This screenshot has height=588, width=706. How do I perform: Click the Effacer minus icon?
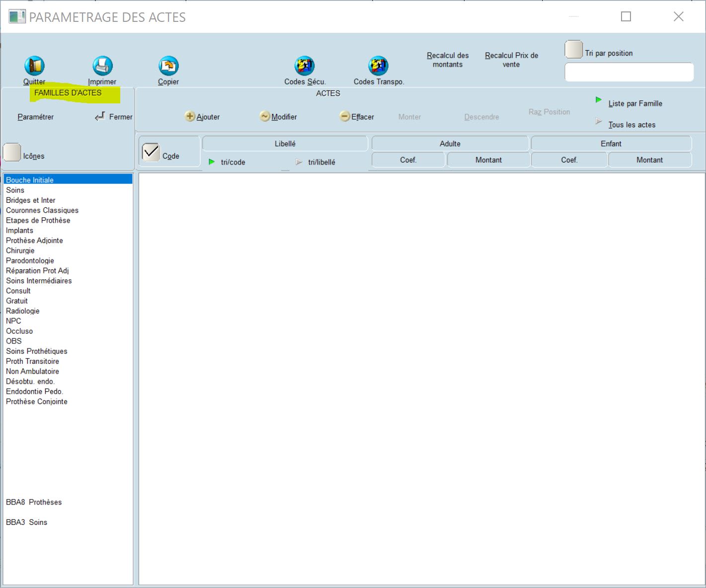pos(345,116)
